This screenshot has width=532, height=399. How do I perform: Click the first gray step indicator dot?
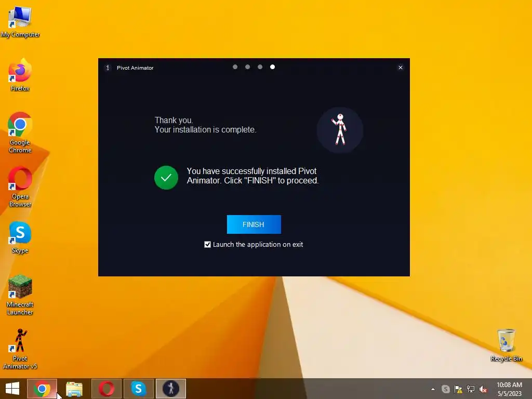235,67
